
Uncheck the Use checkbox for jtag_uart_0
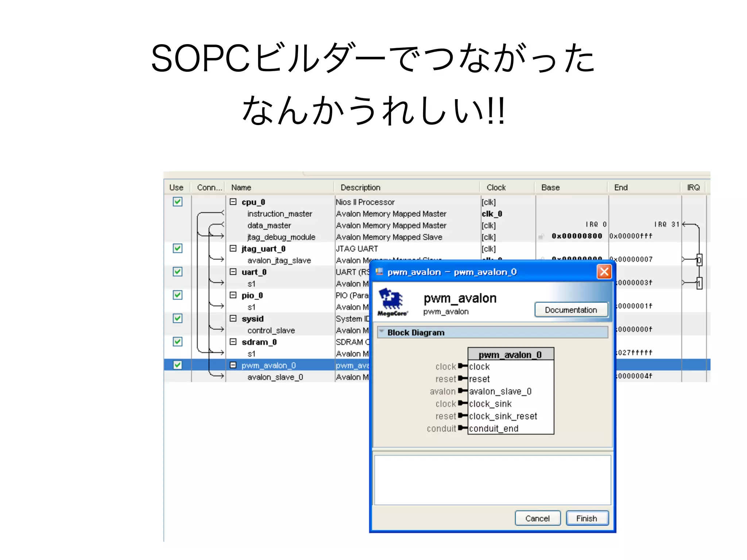tap(178, 248)
